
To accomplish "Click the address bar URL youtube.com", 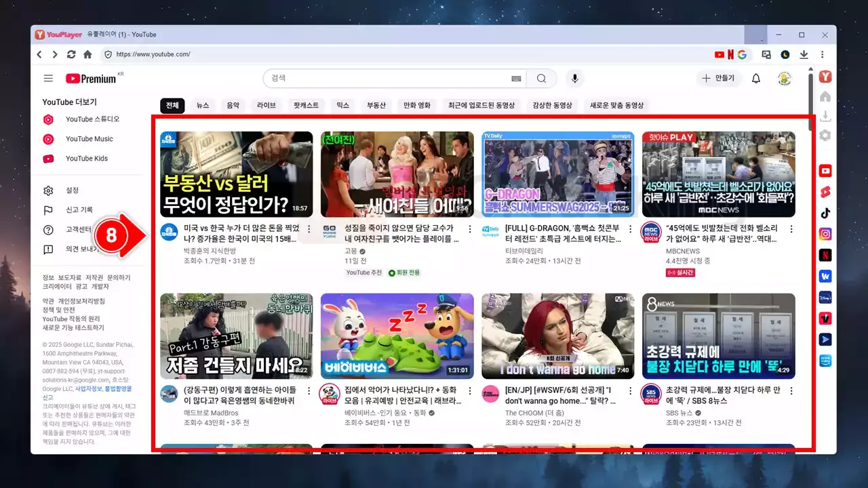I will (153, 54).
